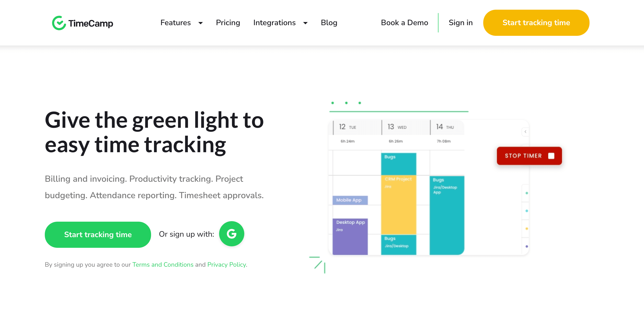Click the Pricing menu item

228,23
